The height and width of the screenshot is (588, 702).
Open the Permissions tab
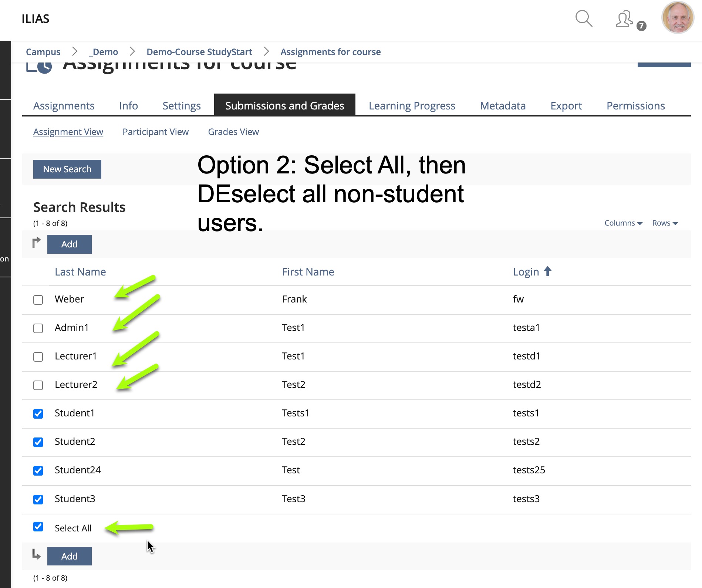coord(635,106)
